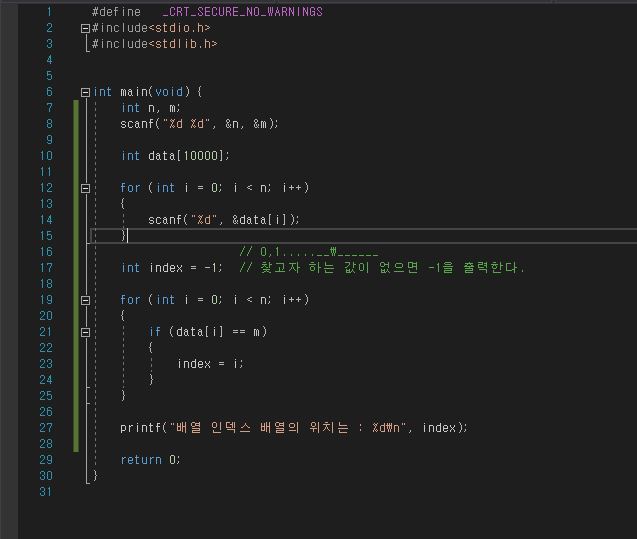This screenshot has width=637, height=539.
Task: Click the scanf("%d", &data[i]) statement
Action: point(224,220)
